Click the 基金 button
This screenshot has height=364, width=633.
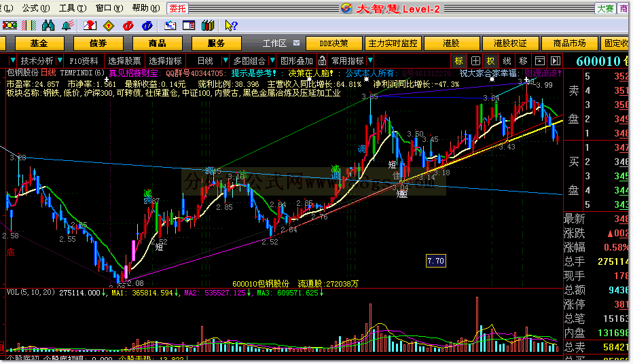pyautogui.click(x=39, y=43)
